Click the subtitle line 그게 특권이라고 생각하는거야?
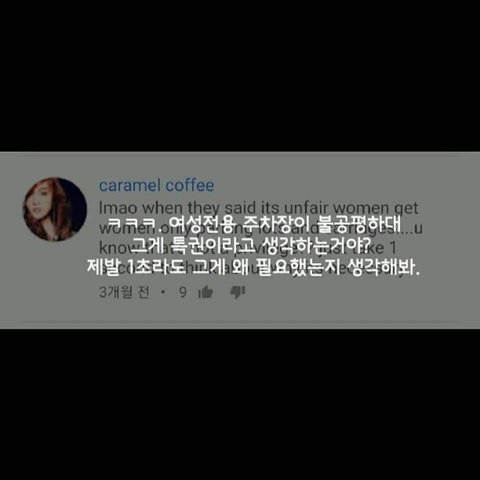The image size is (480, 480). (x=251, y=246)
